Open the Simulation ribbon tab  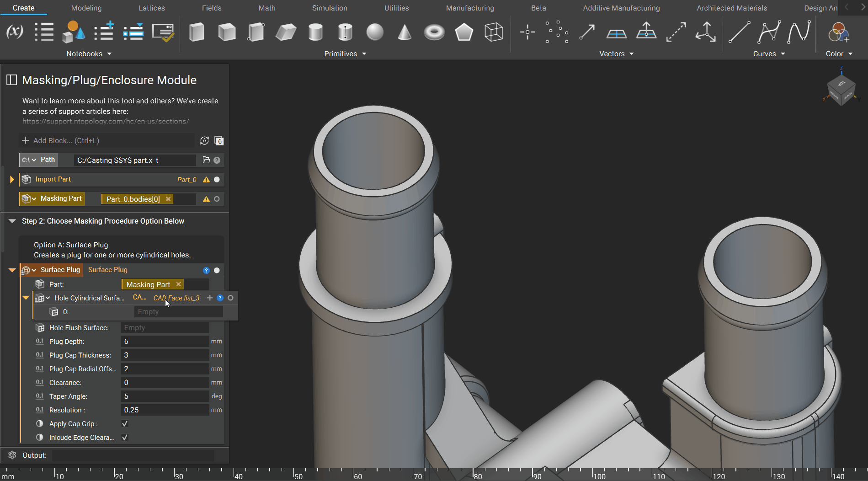point(330,8)
